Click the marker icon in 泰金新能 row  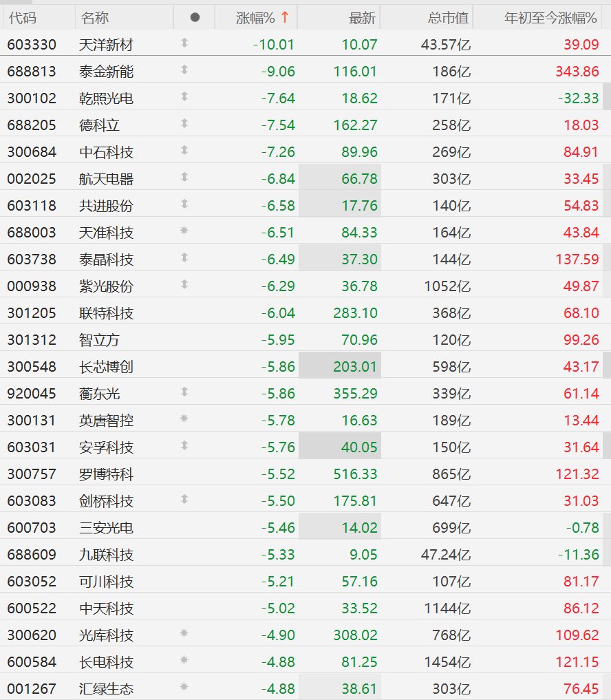(x=184, y=70)
